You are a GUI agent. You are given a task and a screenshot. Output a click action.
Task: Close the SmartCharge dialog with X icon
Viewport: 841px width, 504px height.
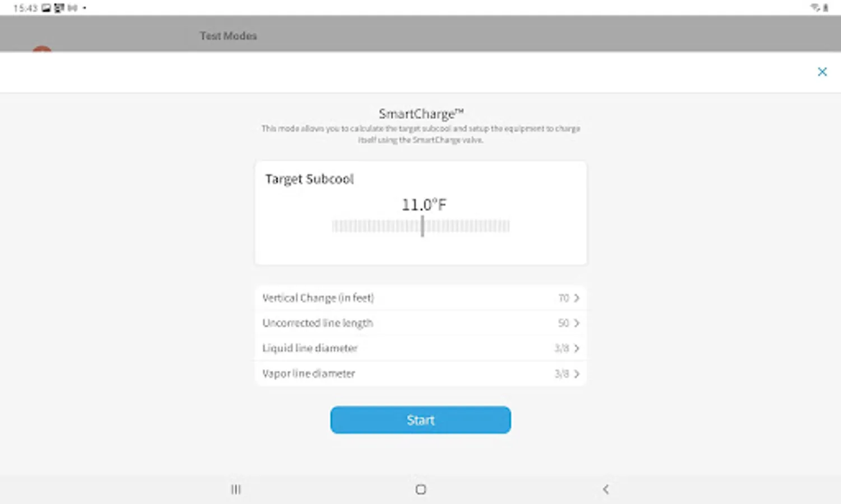(x=822, y=72)
